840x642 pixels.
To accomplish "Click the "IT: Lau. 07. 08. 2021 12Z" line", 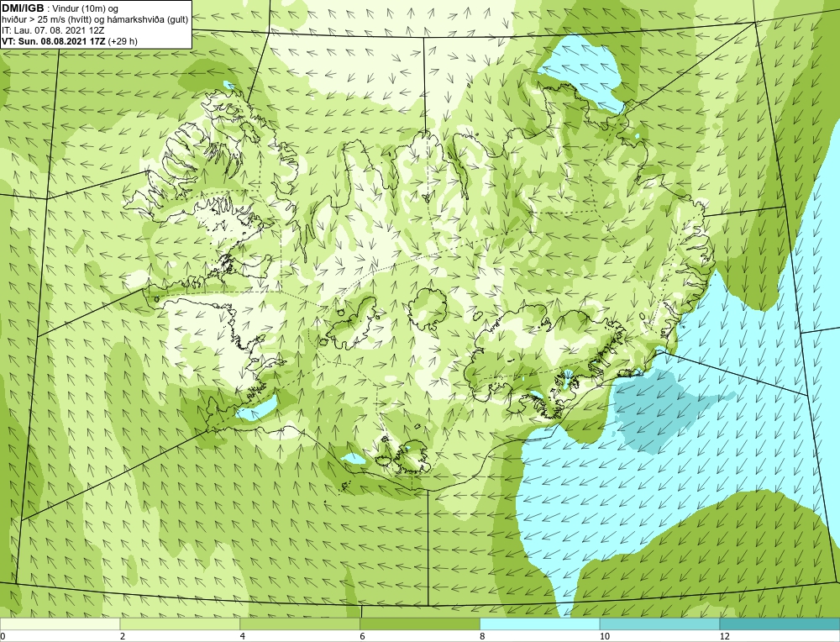I will (51, 30).
